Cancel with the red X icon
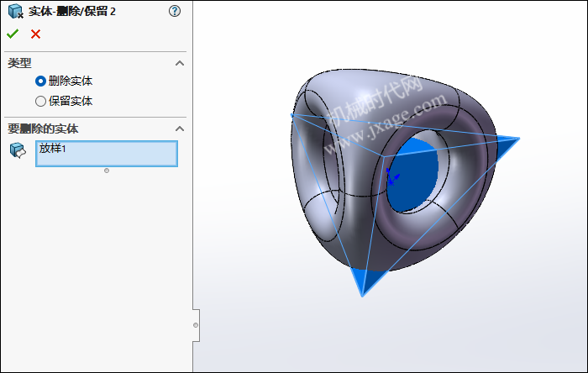The width and height of the screenshot is (588, 373). tap(35, 34)
